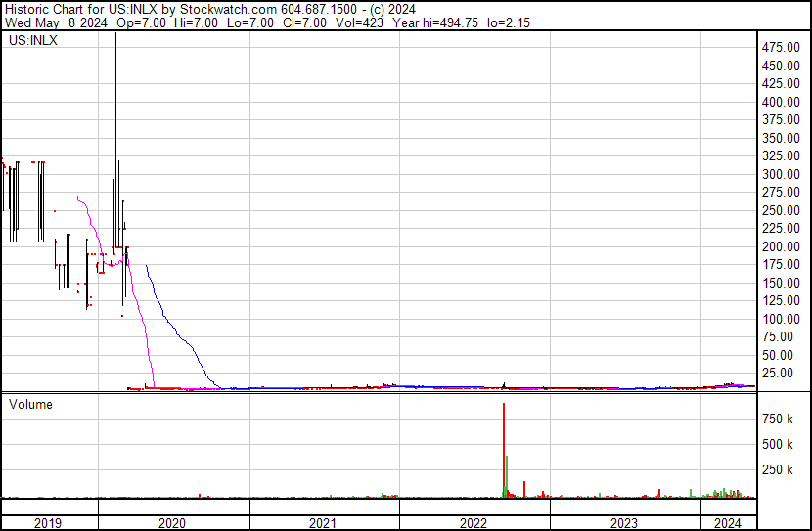Image resolution: width=812 pixels, height=531 pixels.
Task: Select the 2019 year label on the timeline
Action: [49, 522]
